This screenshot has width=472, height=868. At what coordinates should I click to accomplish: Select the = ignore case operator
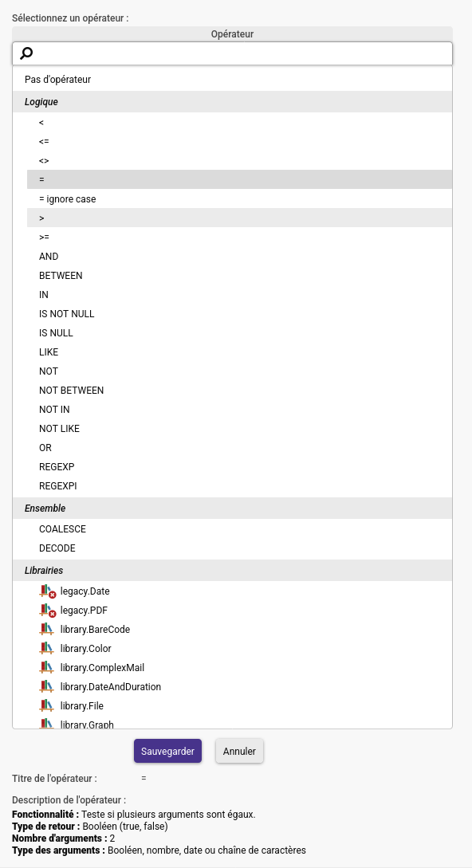(x=239, y=199)
